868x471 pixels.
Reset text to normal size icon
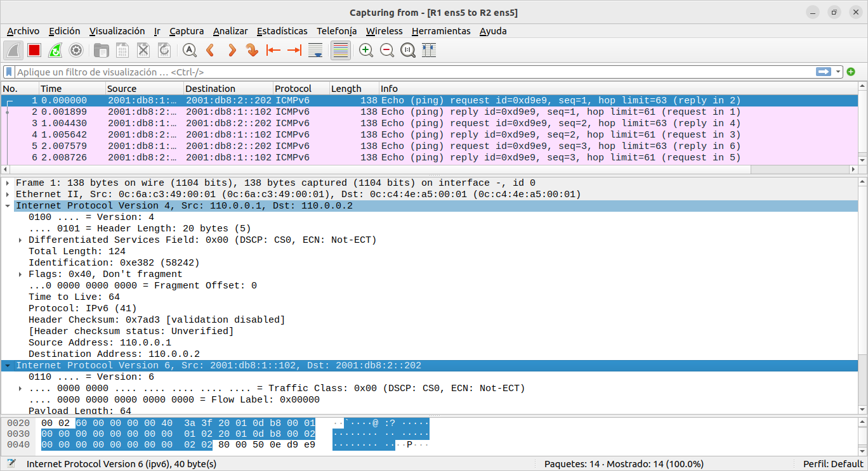(408, 50)
